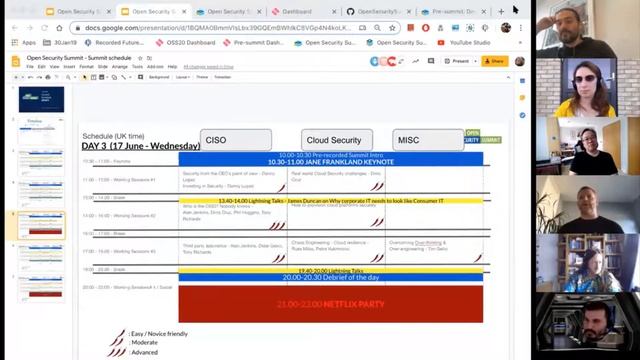Open the Format menu
Image resolution: width=640 pixels, height=360 pixels.
click(x=87, y=67)
